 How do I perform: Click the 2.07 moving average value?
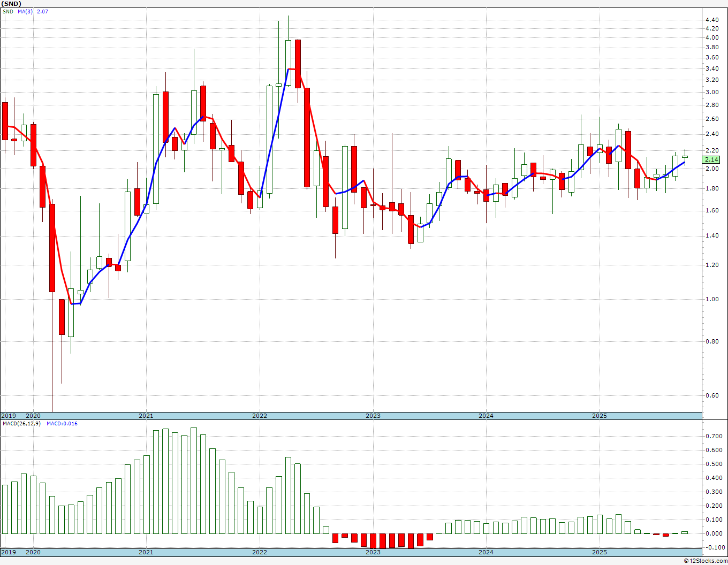pyautogui.click(x=42, y=11)
